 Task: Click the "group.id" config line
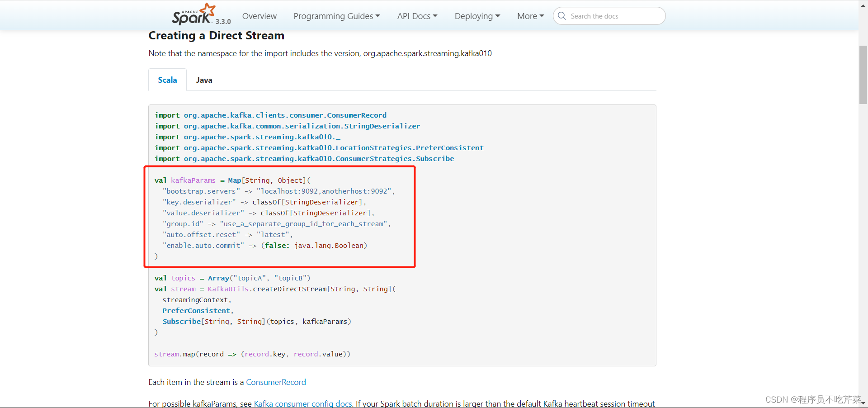277,224
